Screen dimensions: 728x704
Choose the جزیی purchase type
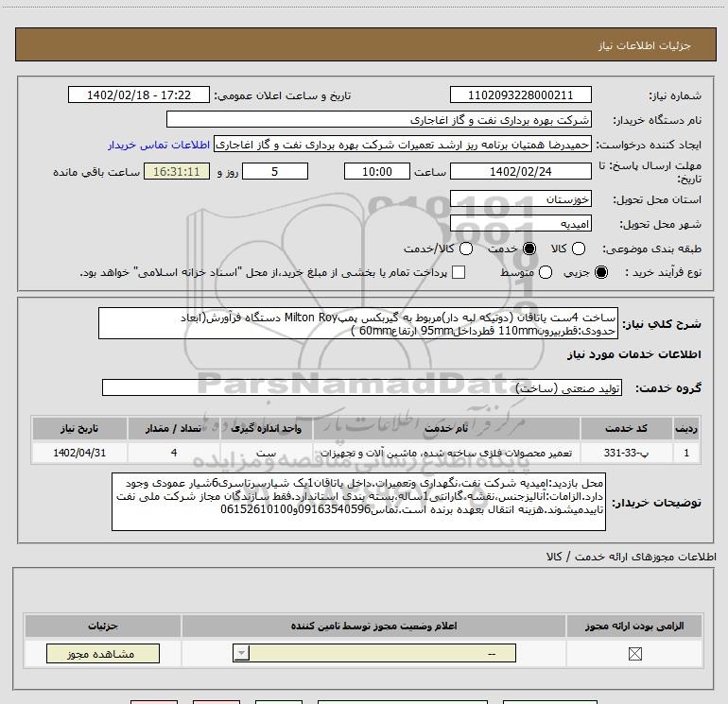click(600, 272)
